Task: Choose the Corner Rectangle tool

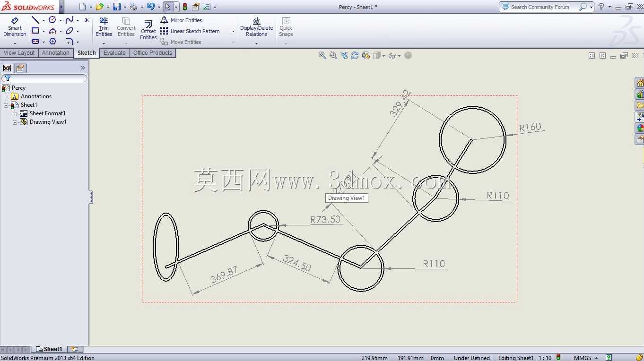Action: (x=35, y=31)
